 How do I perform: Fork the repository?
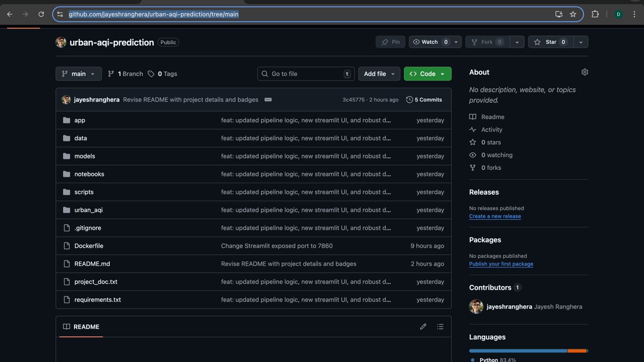(487, 42)
